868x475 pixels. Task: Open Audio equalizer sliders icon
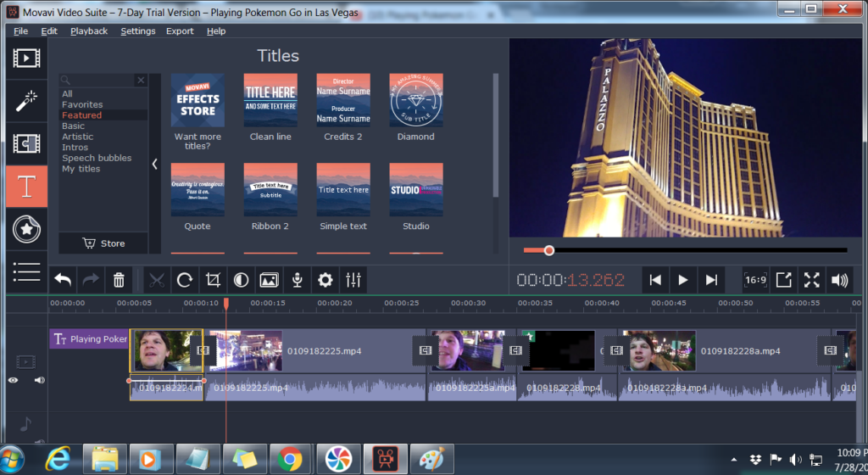(x=353, y=280)
